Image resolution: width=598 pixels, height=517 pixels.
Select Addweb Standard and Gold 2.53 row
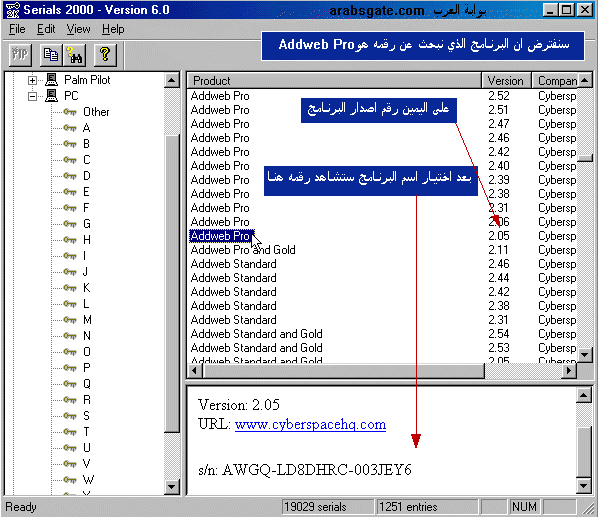click(x=383, y=348)
